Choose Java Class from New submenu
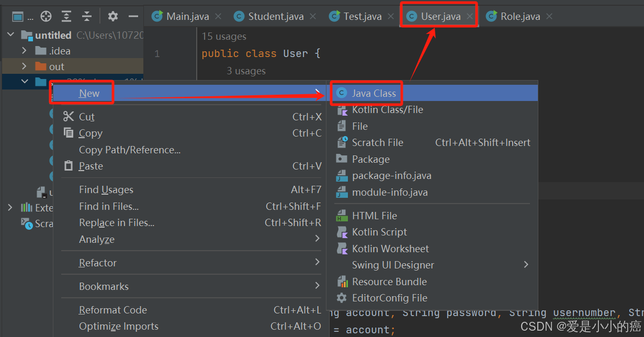 click(432, 93)
